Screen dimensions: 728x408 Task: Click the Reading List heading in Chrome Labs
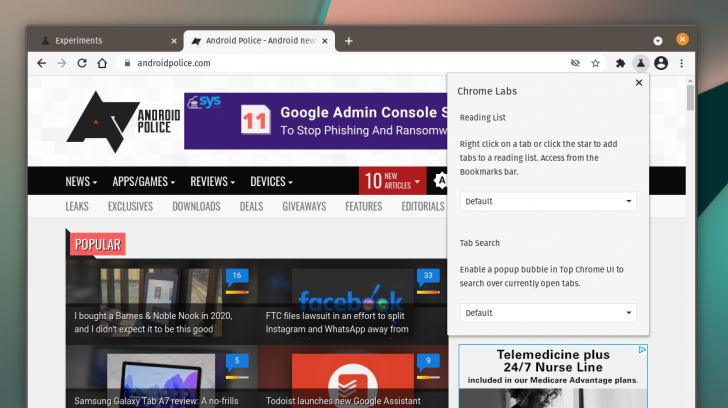coord(482,117)
